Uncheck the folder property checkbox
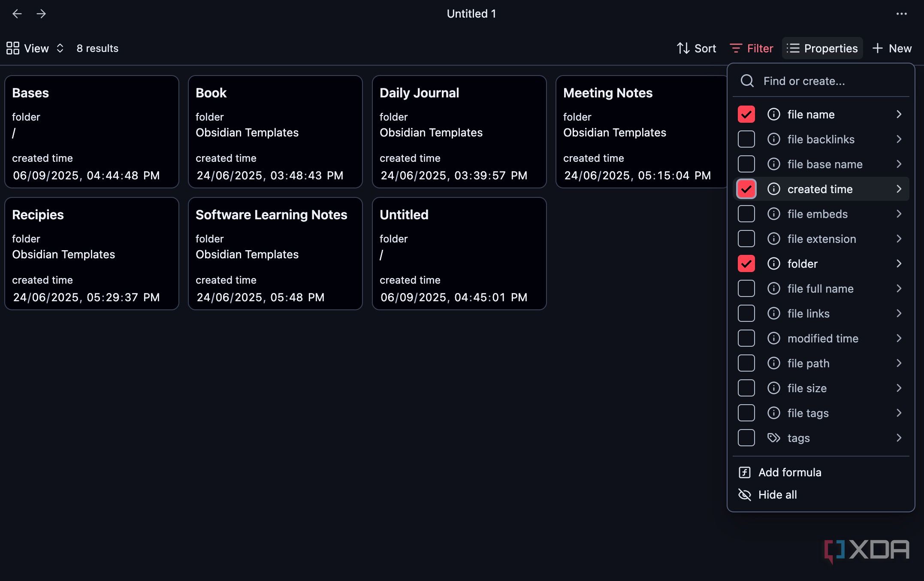The image size is (924, 581). tap(746, 263)
